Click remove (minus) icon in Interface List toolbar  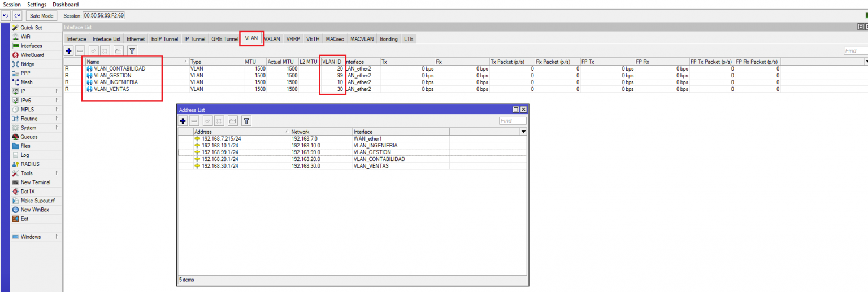(80, 51)
